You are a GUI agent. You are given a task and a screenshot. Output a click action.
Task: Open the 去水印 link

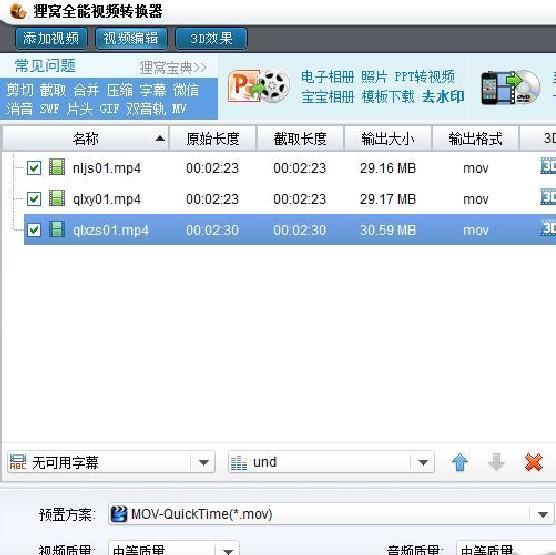pos(443,96)
